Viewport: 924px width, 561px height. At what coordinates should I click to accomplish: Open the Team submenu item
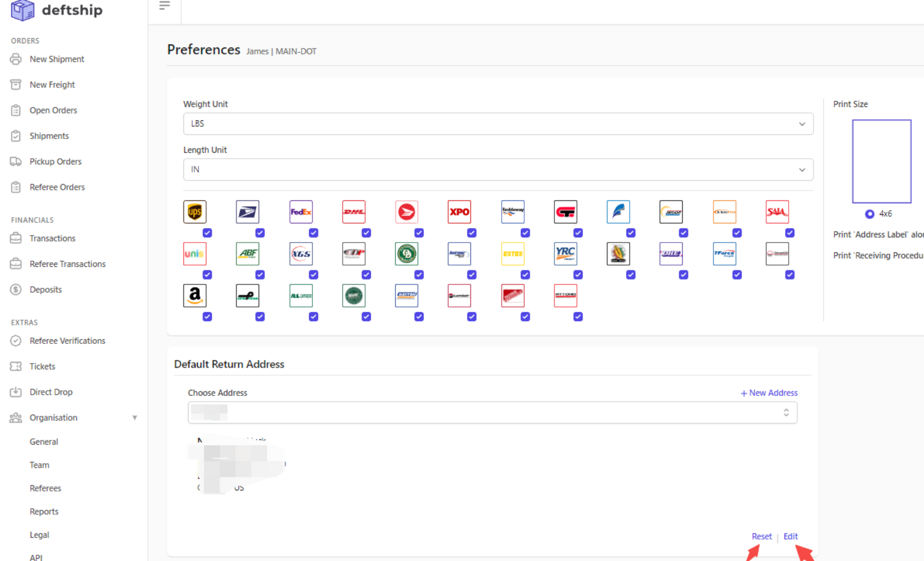[39, 465]
